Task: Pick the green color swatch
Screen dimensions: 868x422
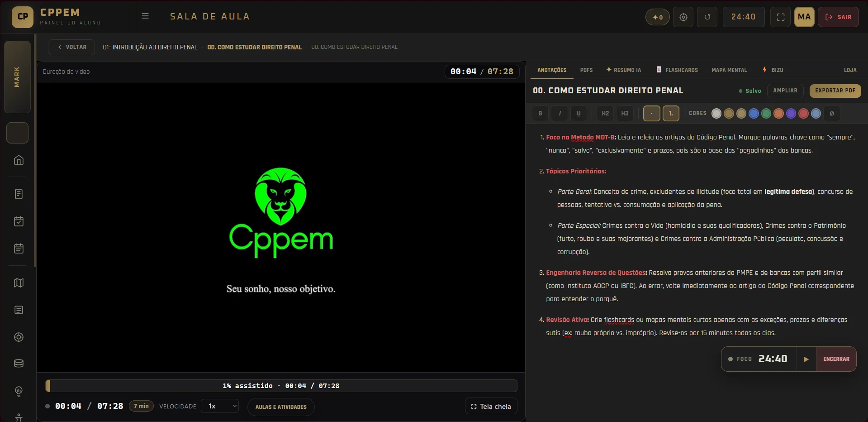Action: [766, 113]
